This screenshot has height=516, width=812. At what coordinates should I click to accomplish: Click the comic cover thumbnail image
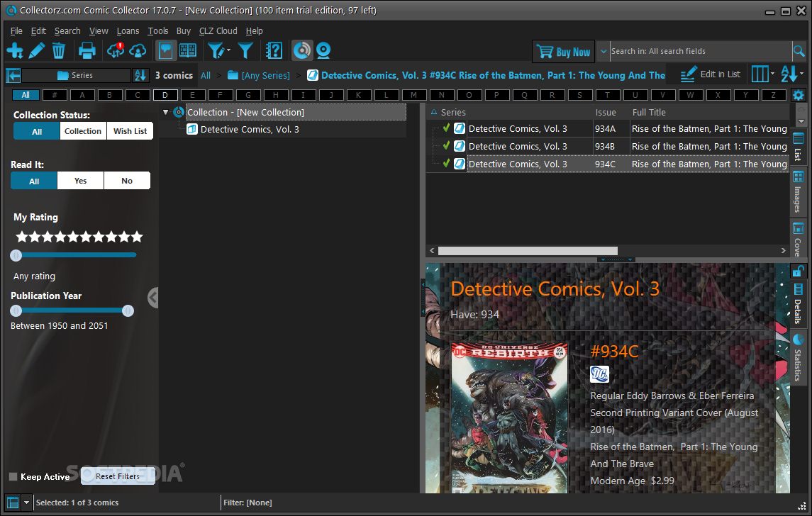click(x=510, y=417)
